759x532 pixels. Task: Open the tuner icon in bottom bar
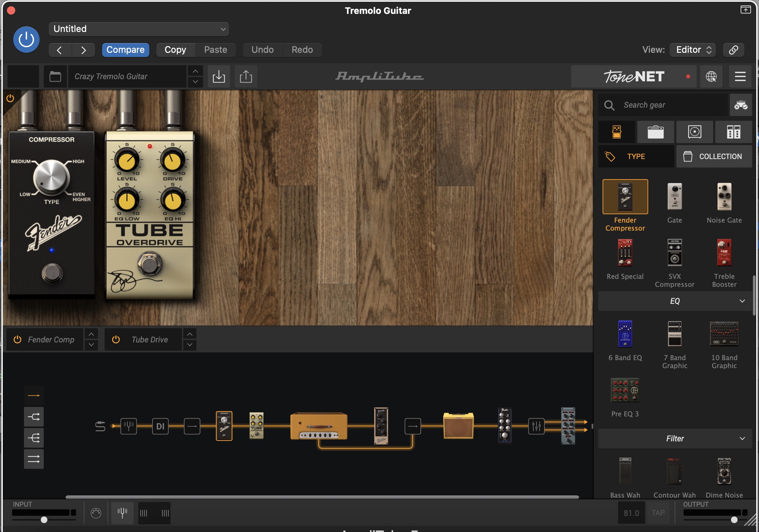pos(122,513)
